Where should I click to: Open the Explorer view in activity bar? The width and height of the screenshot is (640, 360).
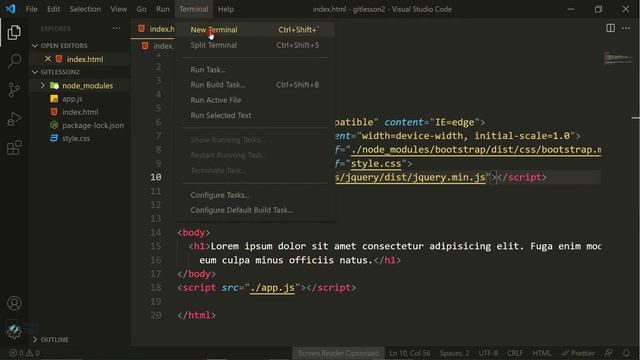(x=14, y=32)
